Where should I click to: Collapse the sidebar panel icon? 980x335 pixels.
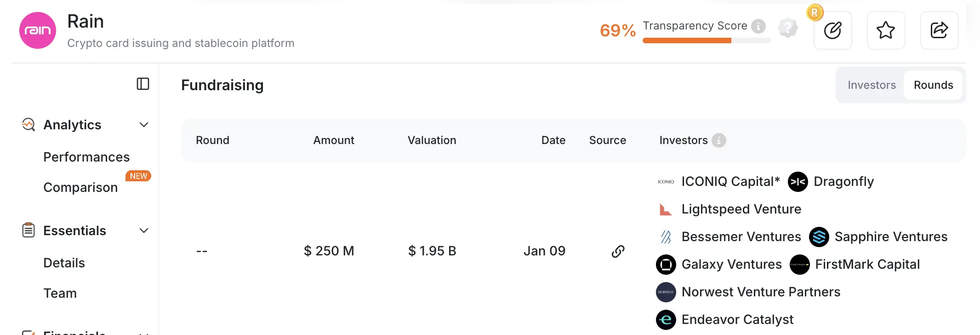point(143,84)
